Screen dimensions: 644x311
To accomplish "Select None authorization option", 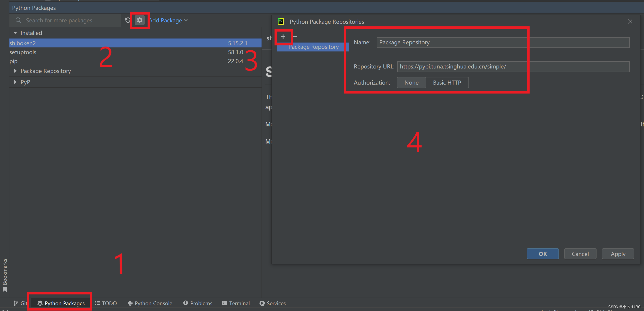I will [411, 83].
